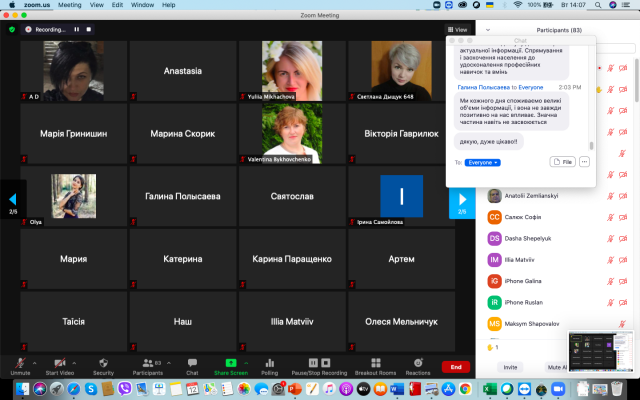Click the green encryption shield icon

(12, 29)
